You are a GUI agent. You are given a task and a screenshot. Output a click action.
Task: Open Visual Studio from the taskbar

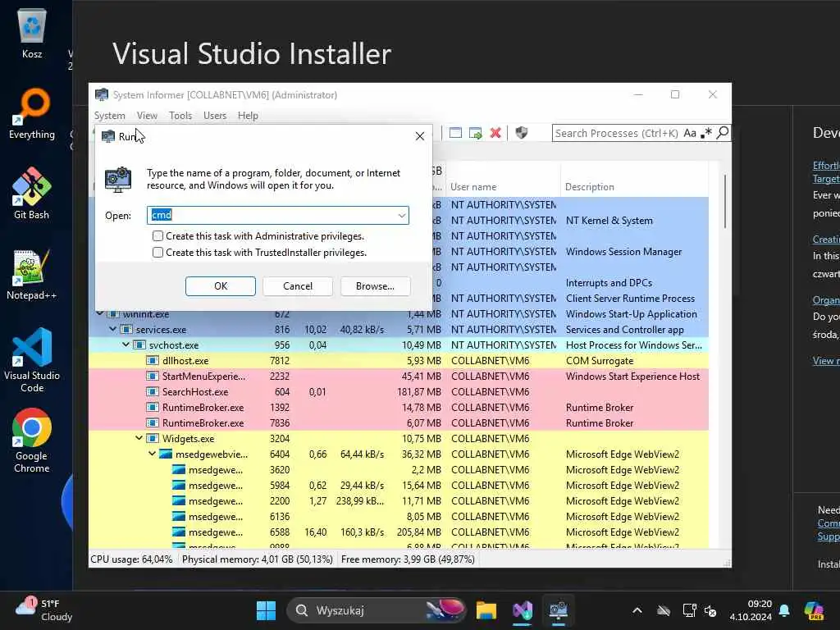point(523,610)
